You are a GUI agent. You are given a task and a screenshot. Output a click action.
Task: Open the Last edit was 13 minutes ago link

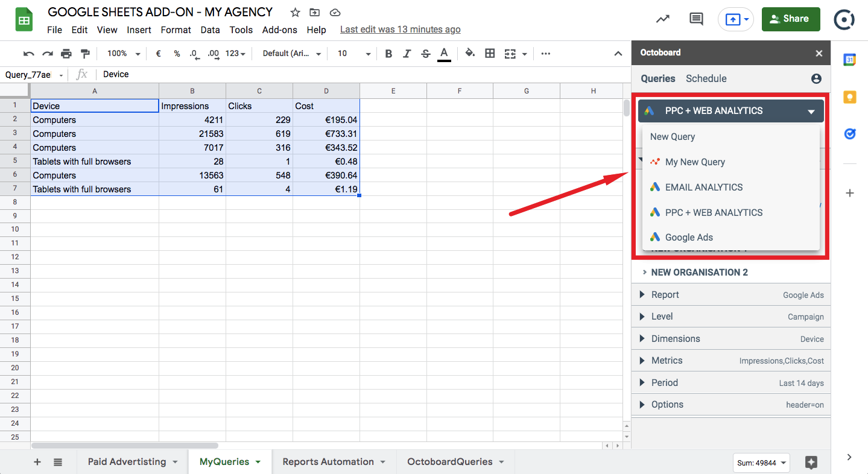point(401,30)
